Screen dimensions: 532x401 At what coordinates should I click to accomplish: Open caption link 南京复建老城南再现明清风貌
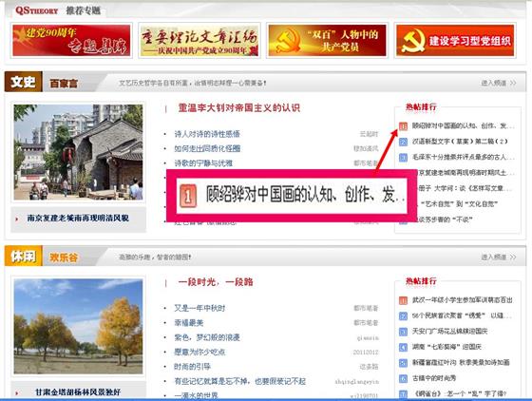pos(78,219)
